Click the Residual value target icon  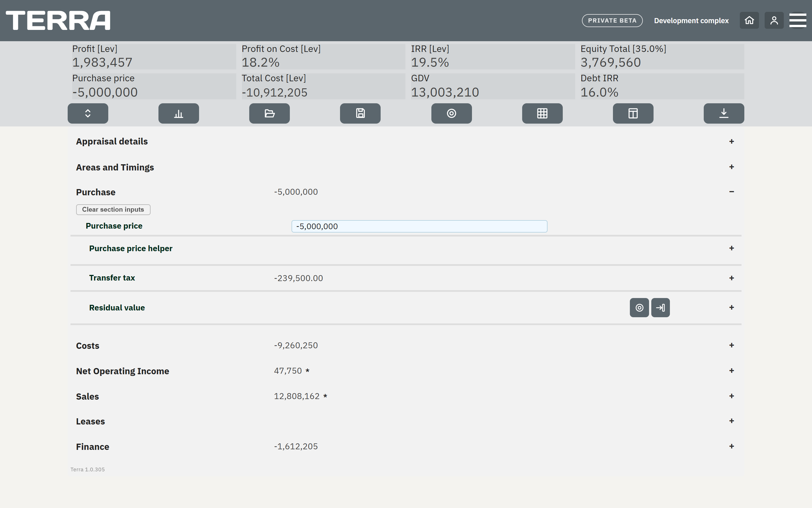pyautogui.click(x=639, y=307)
